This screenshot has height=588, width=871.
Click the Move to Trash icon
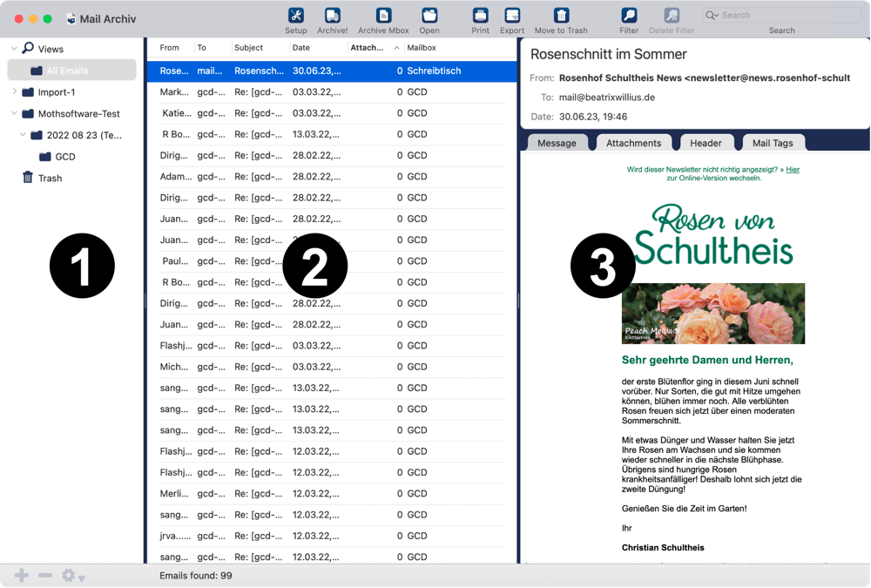561,16
